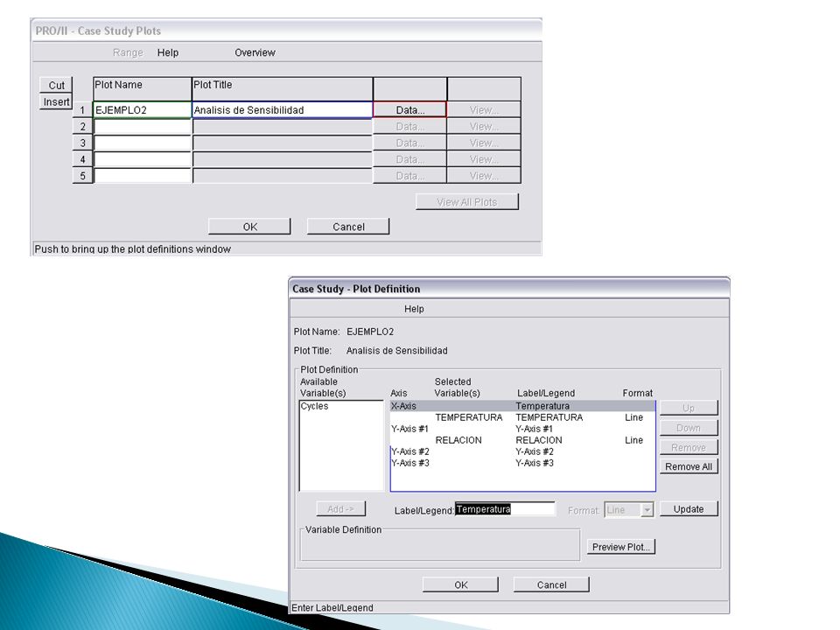Select Y-Axis #3 row
This screenshot has height=630, width=840.
tap(522, 463)
